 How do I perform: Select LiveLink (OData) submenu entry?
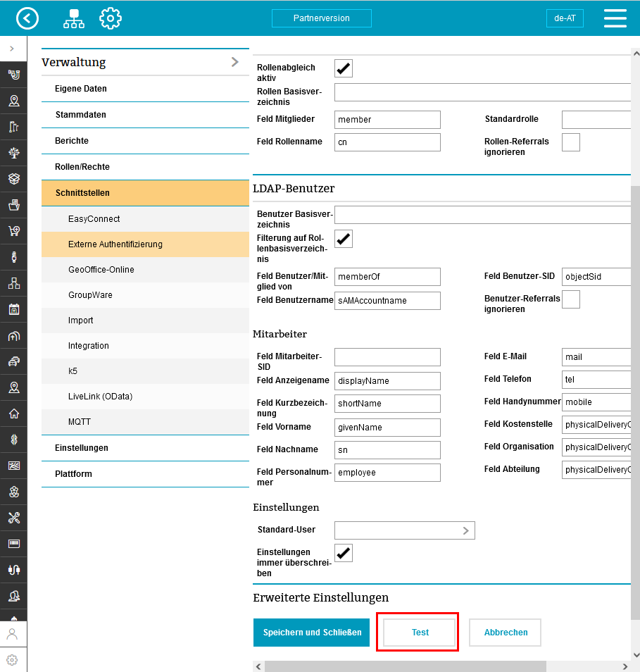tap(145, 397)
